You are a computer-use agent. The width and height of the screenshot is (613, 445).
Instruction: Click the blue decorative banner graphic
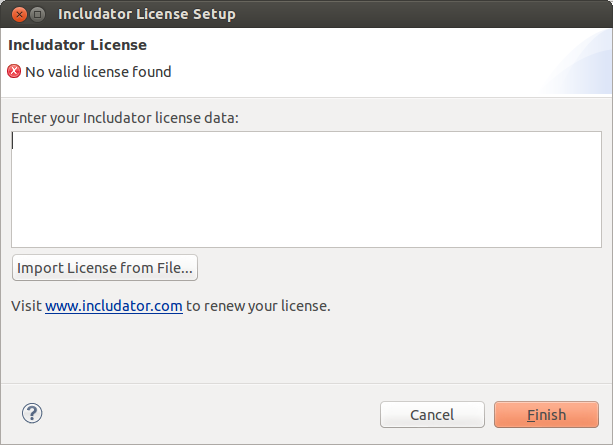(x=579, y=63)
